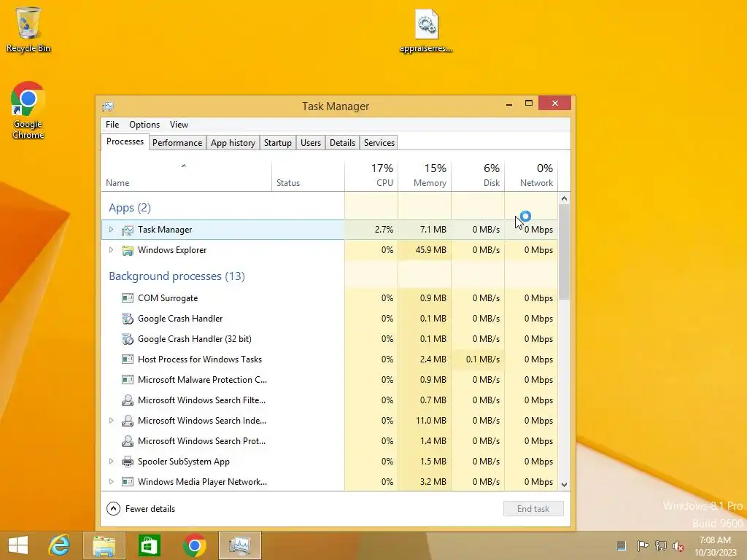Sort by the Disk column header

479,175
